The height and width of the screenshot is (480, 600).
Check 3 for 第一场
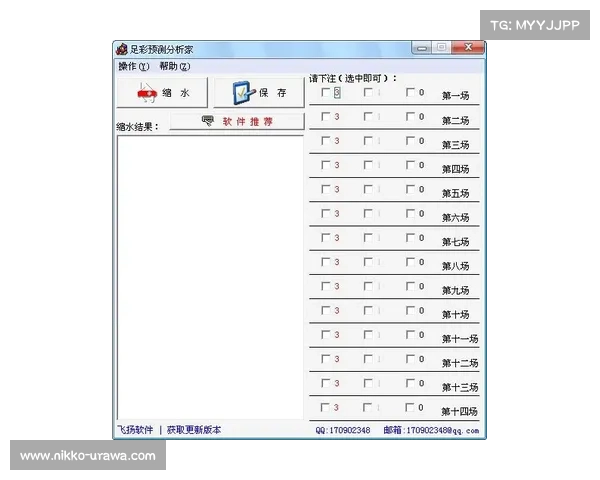click(x=326, y=92)
